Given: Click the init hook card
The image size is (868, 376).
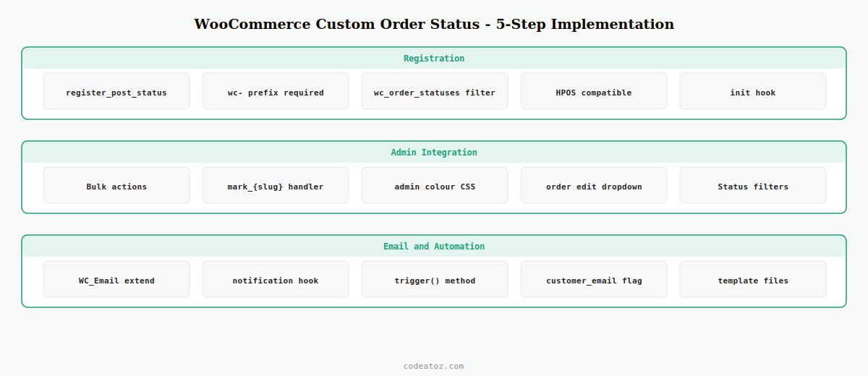Looking at the screenshot, I should click(x=753, y=91).
